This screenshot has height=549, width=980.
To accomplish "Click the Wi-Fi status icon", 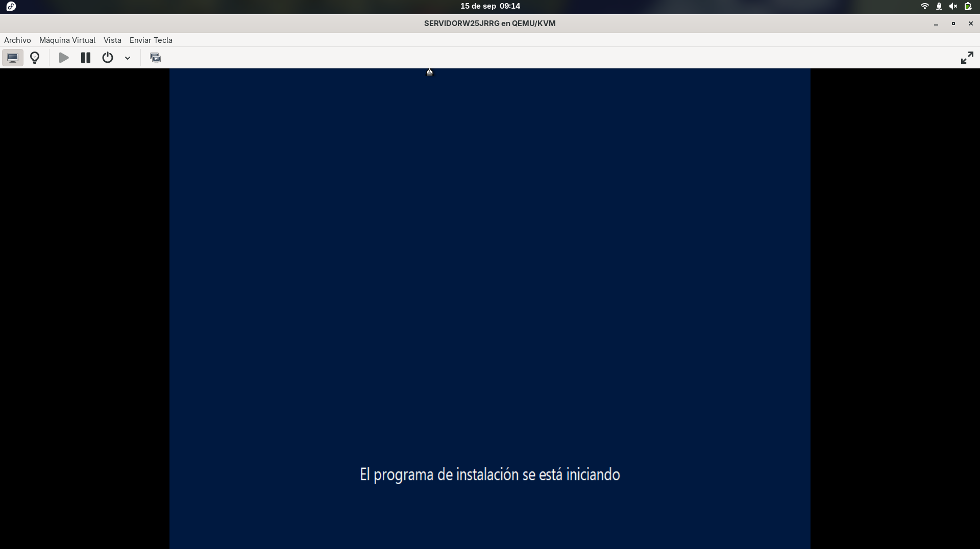I will 924,6.
